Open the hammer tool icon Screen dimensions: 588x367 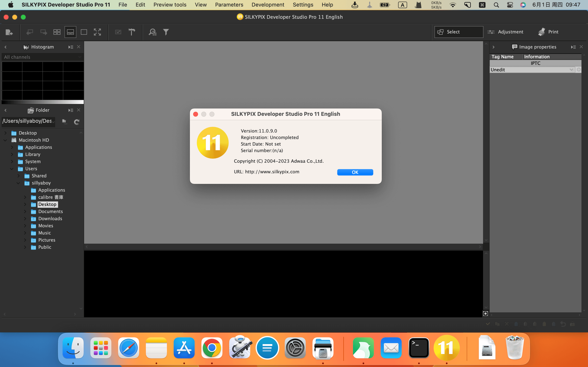[x=132, y=32]
